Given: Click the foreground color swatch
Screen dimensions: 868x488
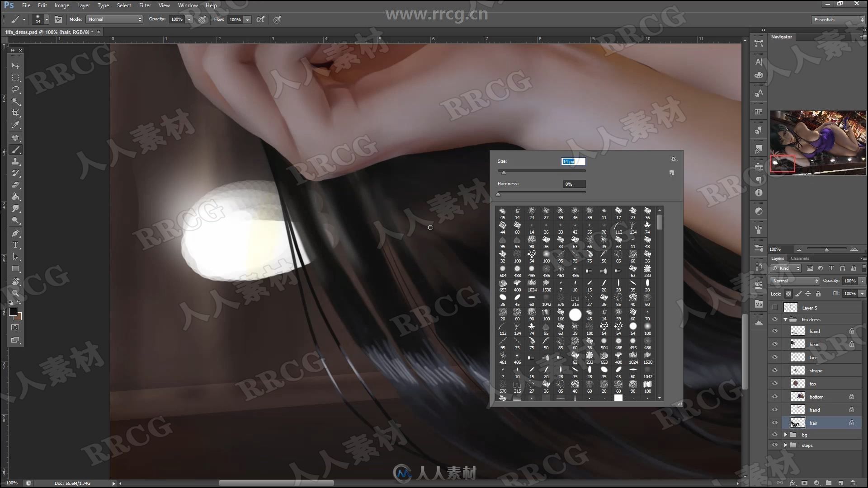Looking at the screenshot, I should pyautogui.click(x=13, y=312).
